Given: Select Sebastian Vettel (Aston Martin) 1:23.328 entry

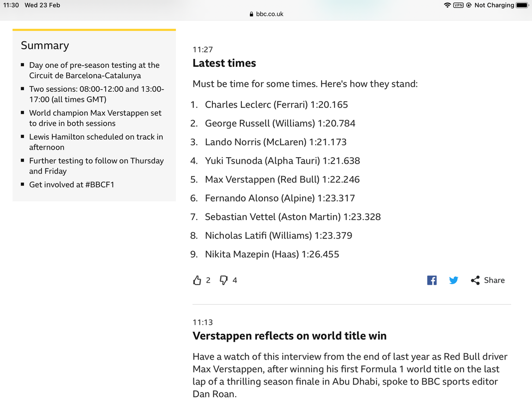Looking at the screenshot, I should (293, 216).
